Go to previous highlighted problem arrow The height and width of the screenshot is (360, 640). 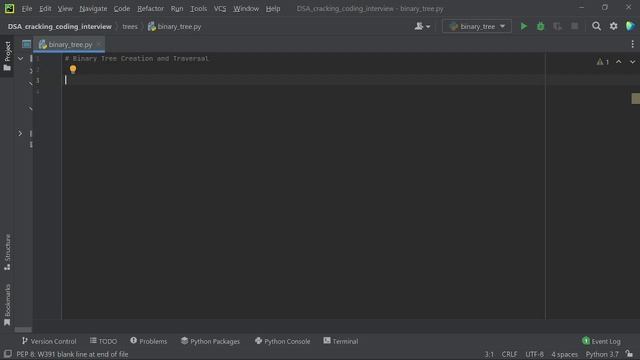click(618, 62)
